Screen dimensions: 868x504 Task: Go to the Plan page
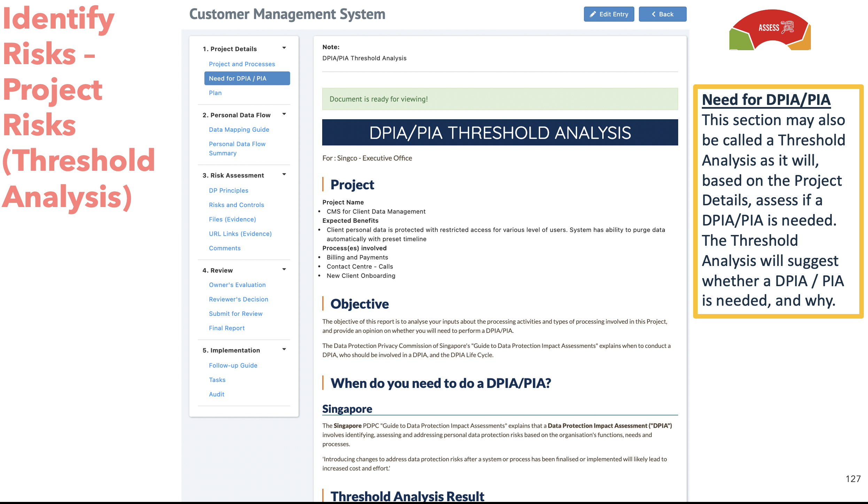tap(215, 93)
